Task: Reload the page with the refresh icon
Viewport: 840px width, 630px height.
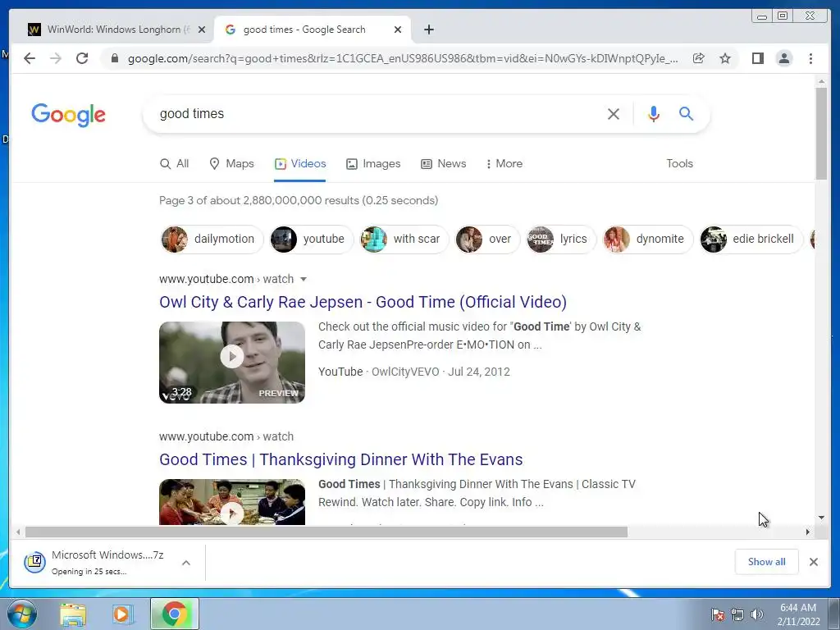Action: [82, 58]
